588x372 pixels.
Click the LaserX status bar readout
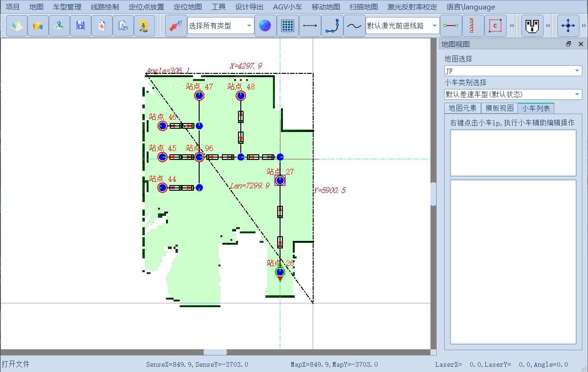click(501, 364)
